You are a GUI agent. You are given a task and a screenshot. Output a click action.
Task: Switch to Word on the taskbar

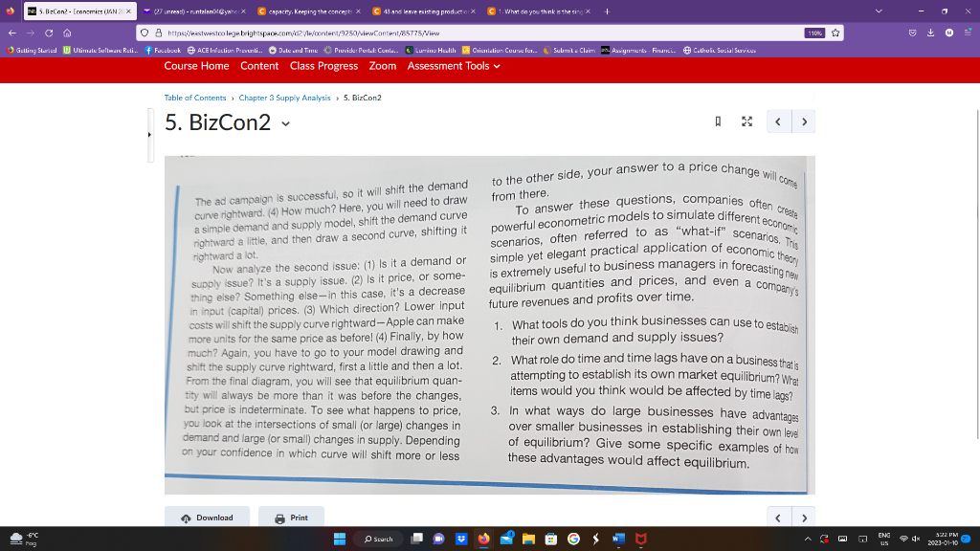point(618,539)
